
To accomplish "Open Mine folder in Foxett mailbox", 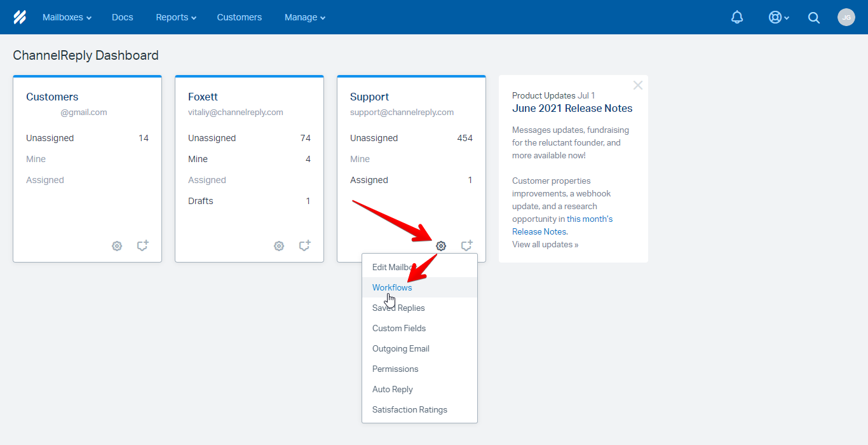I will [x=249, y=159].
